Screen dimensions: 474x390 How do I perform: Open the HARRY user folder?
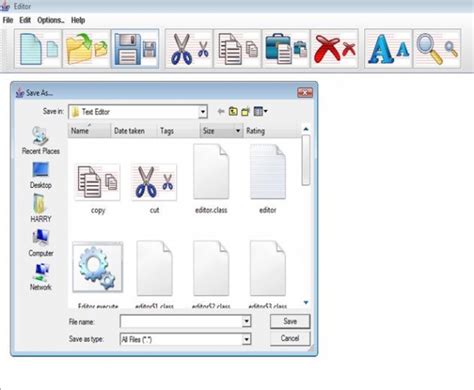[41, 209]
